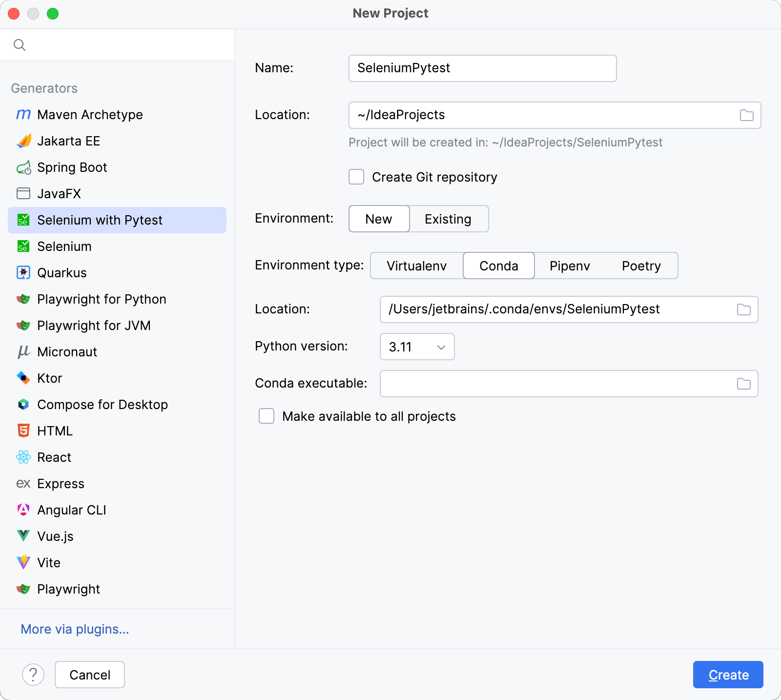Open More via plugins link
Image resolution: width=781 pixels, height=700 pixels.
click(x=74, y=629)
